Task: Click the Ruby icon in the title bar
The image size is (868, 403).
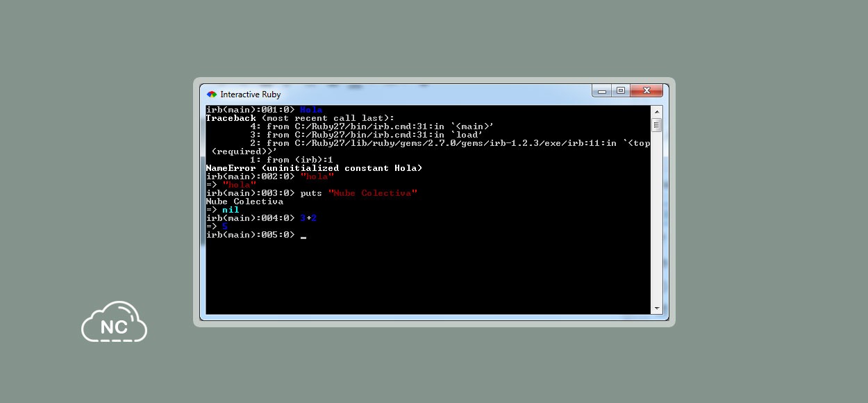Action: tap(212, 94)
